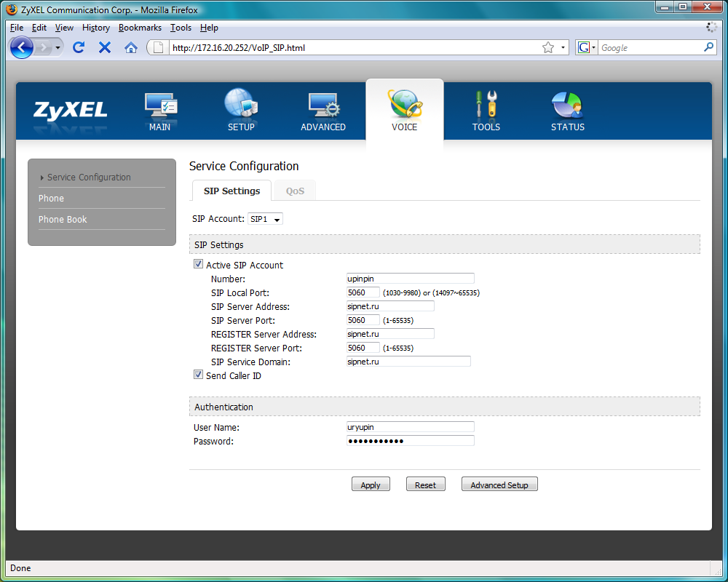
Task: Click the Password field
Action: click(411, 441)
